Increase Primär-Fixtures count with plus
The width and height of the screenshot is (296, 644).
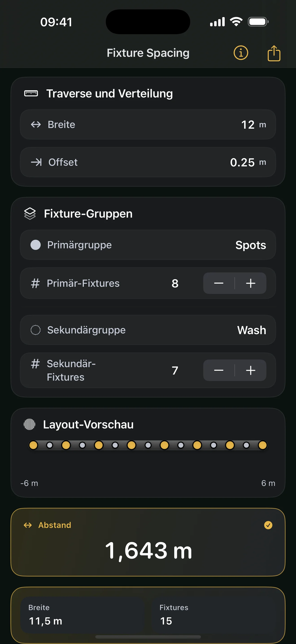[250, 283]
